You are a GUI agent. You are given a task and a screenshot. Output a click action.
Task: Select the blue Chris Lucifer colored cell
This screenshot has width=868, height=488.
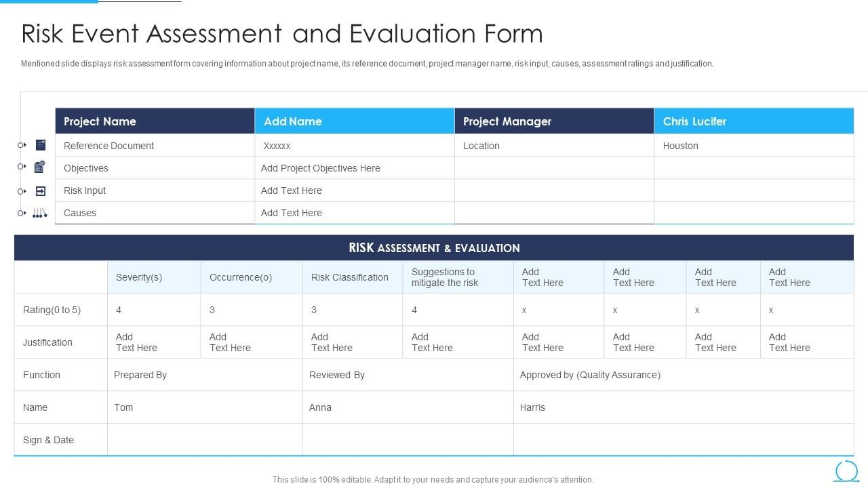(753, 121)
